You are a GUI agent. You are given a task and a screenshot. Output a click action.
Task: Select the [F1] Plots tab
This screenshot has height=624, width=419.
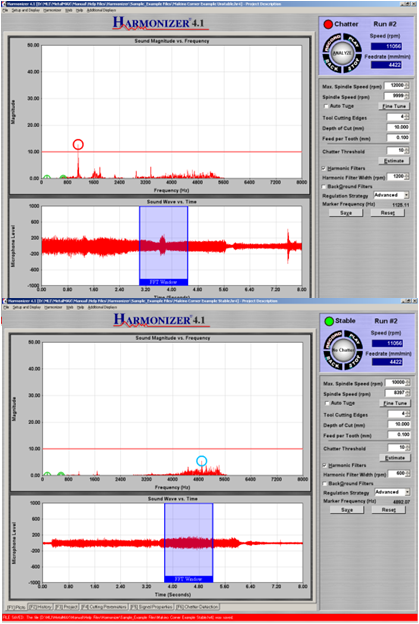point(16,607)
